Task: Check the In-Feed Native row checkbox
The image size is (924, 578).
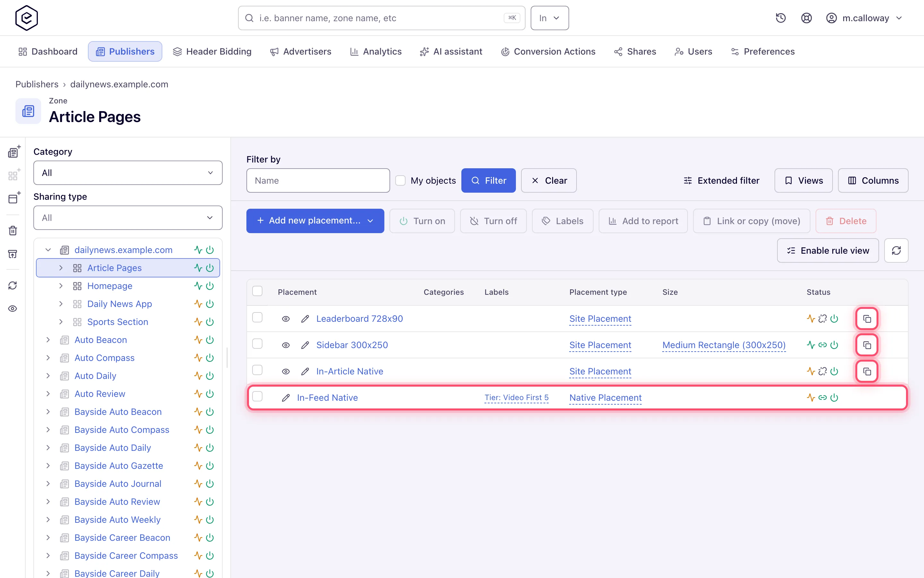Action: (x=257, y=397)
